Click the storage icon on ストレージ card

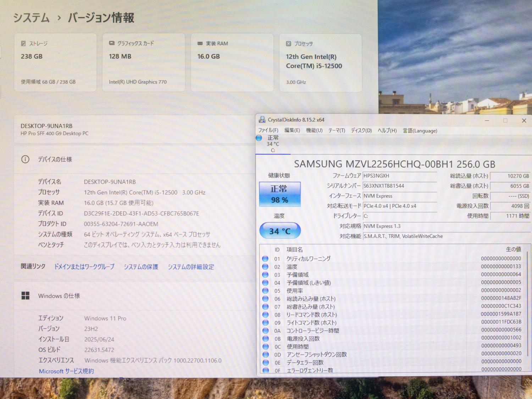click(23, 43)
